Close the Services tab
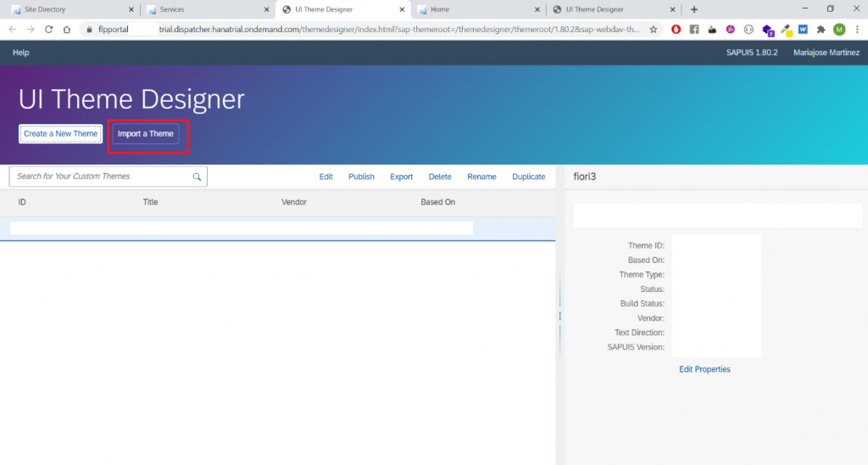Screen dimensions: 868x465 click(266, 9)
